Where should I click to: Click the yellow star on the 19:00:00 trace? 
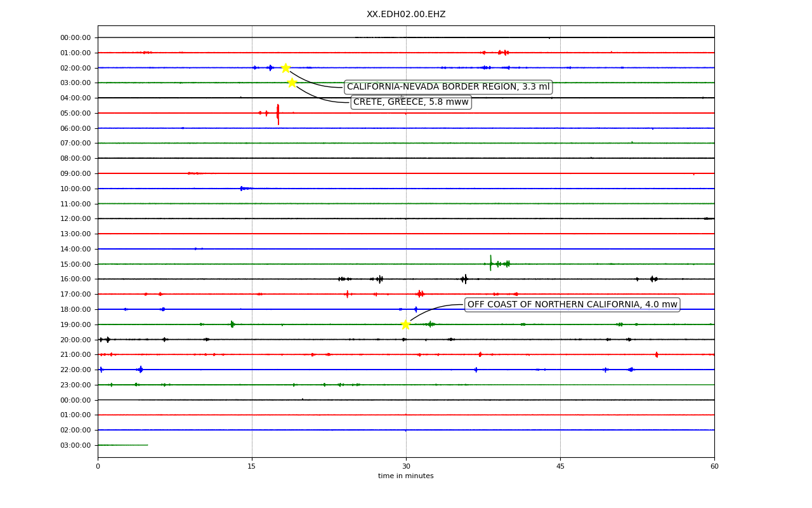(x=405, y=324)
